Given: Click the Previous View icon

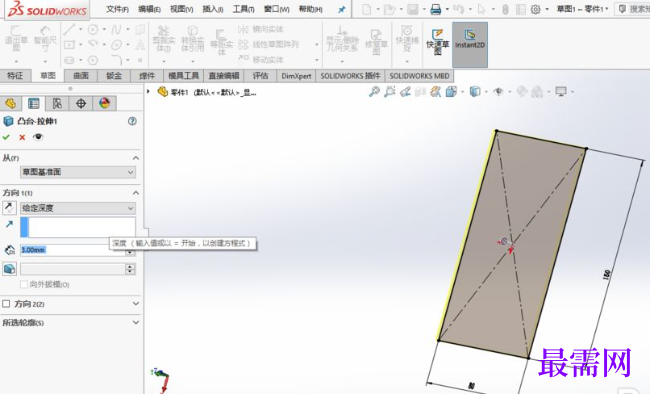Looking at the screenshot, I should 405,92.
